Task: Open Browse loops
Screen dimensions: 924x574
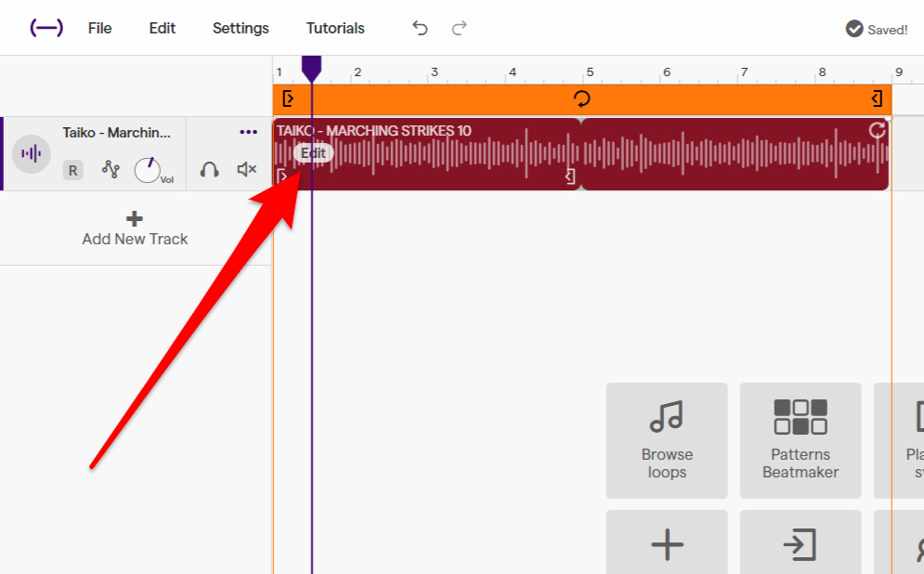Action: 667,441
